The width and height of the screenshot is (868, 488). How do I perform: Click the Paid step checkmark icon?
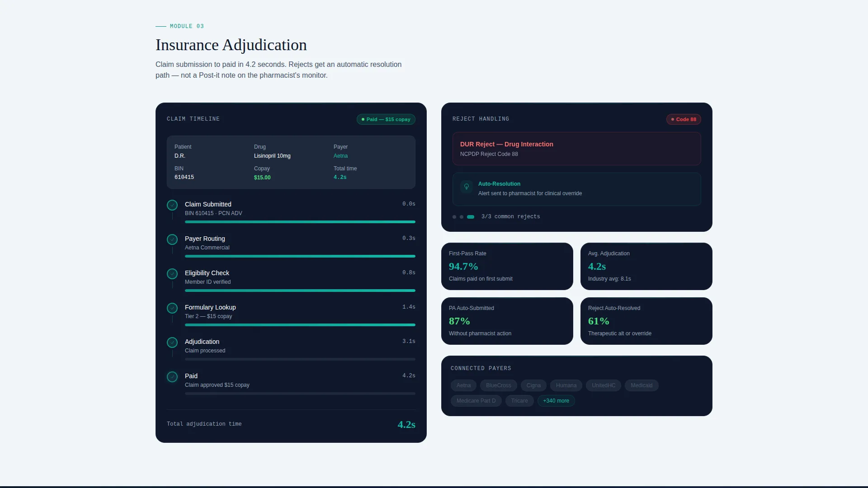point(172,377)
